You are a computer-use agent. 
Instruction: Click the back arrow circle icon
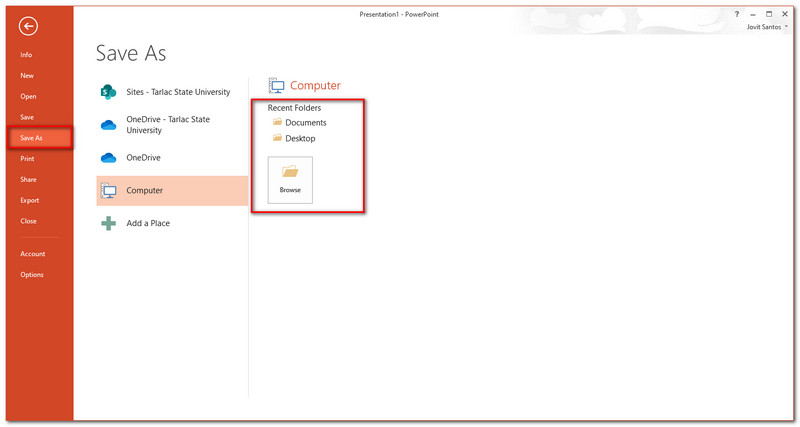(28, 26)
